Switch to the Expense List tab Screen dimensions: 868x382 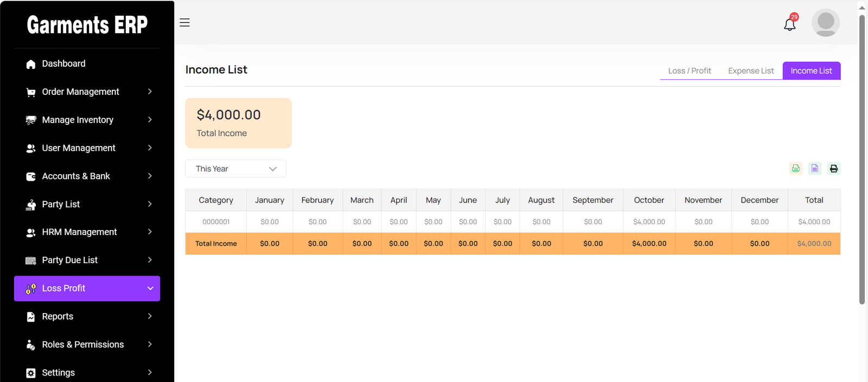pos(751,71)
